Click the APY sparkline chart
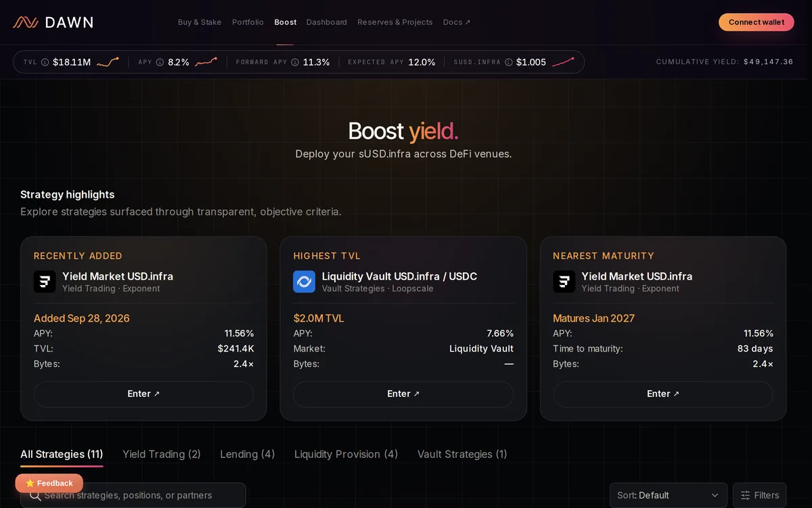The image size is (812, 508). [x=206, y=62]
